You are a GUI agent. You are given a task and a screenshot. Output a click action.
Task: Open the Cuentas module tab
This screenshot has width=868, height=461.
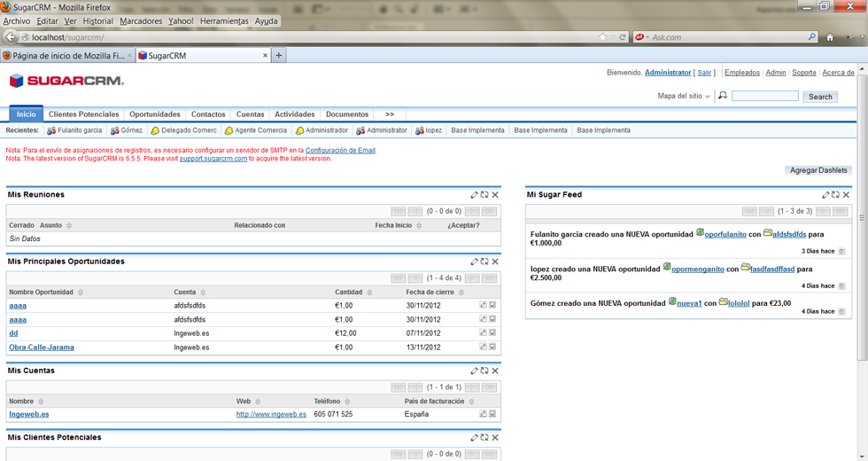tap(250, 114)
